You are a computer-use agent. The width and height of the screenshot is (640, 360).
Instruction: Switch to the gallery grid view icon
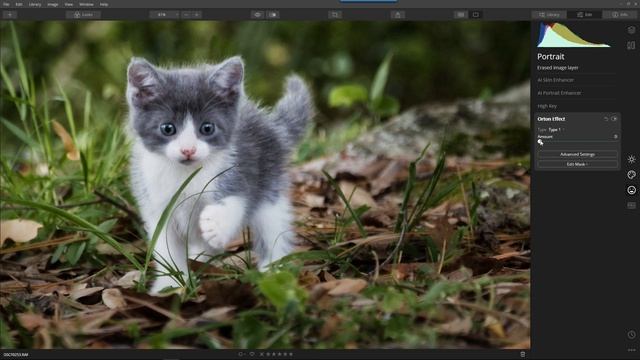point(460,15)
